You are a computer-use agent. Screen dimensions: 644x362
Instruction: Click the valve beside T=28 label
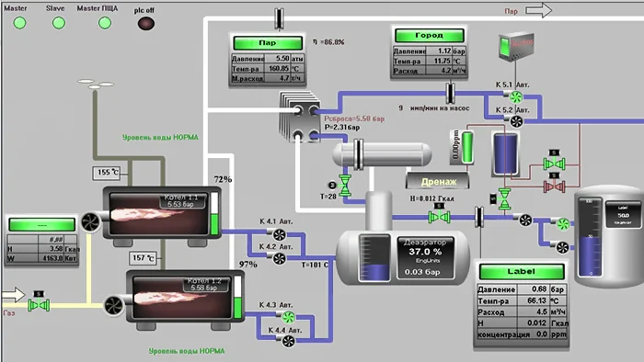(x=345, y=186)
